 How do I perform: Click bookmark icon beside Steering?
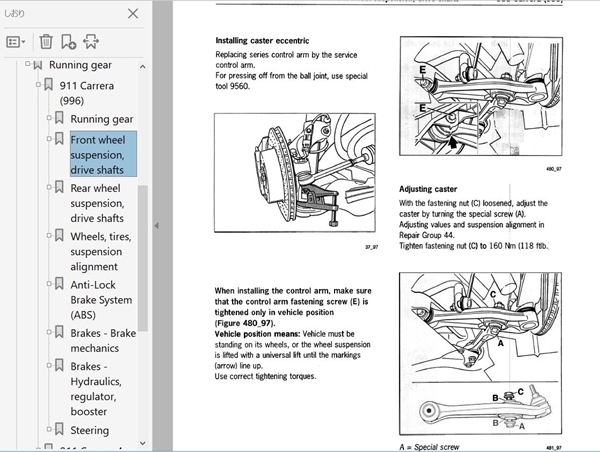[59, 429]
